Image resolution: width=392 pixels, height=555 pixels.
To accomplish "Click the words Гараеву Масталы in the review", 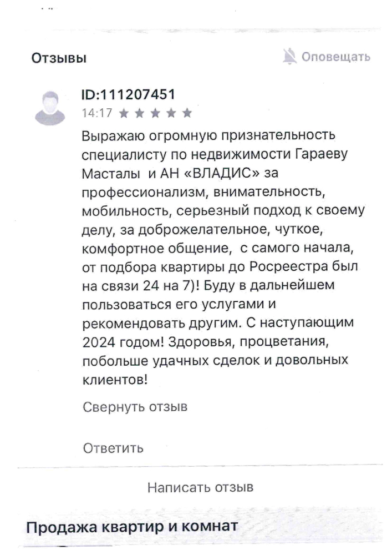I will [215, 164].
